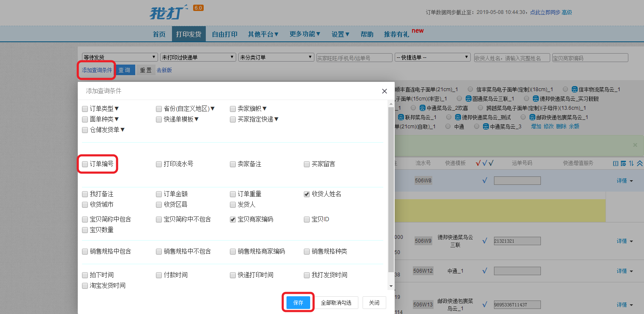The image size is (644, 314).
Task: Enable the 打印流水号 filter checkbox
Action: point(159,164)
